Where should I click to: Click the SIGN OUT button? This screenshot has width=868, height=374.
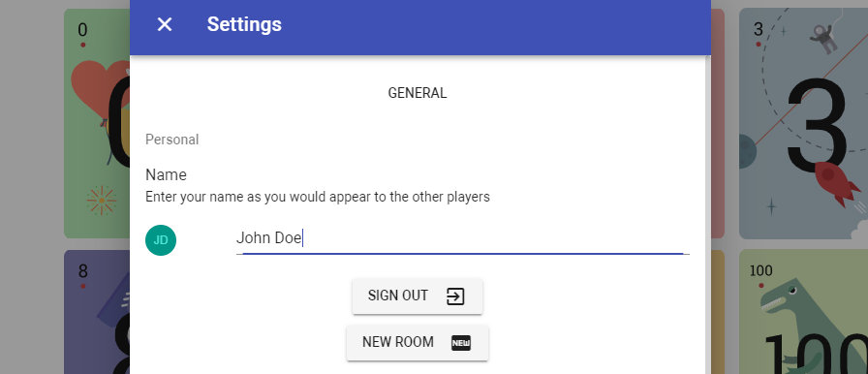click(418, 296)
